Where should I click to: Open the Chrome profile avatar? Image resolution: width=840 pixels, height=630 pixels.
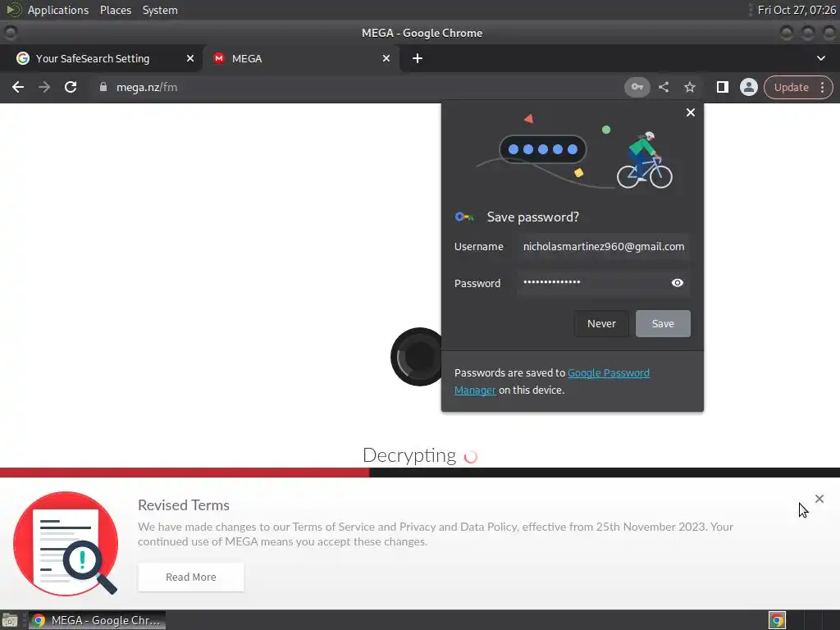(748, 87)
